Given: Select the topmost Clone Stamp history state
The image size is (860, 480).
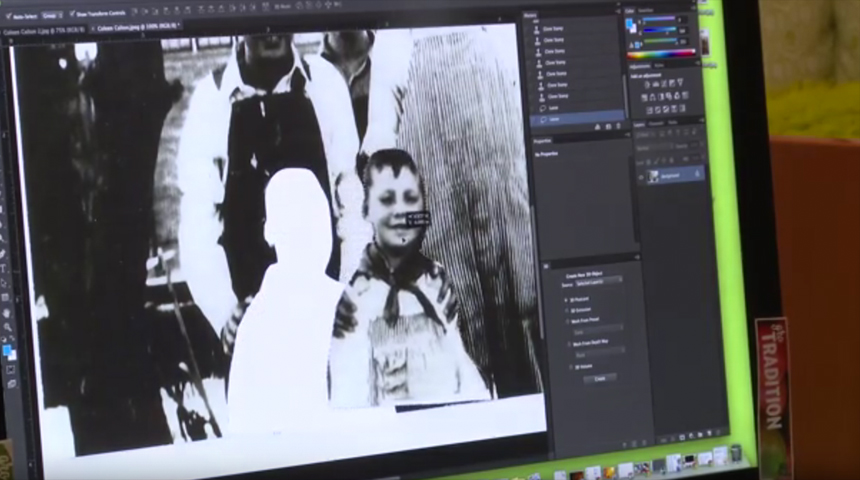Looking at the screenshot, I should 576,29.
